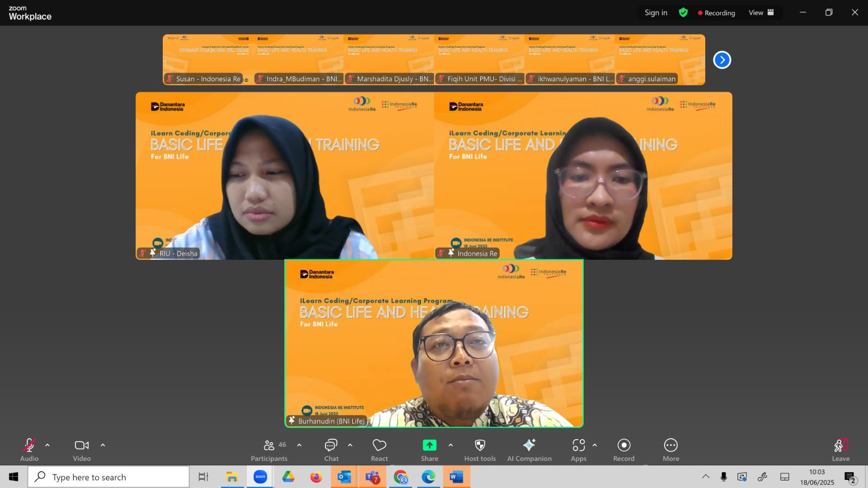This screenshot has width=868, height=488.
Task: Click the touch keyboard tray icon
Action: coord(784,477)
